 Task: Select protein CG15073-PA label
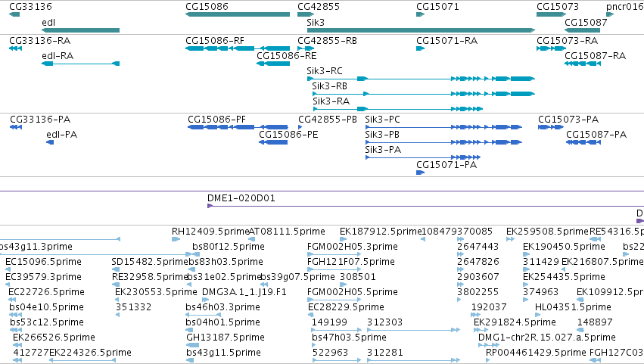568,120
